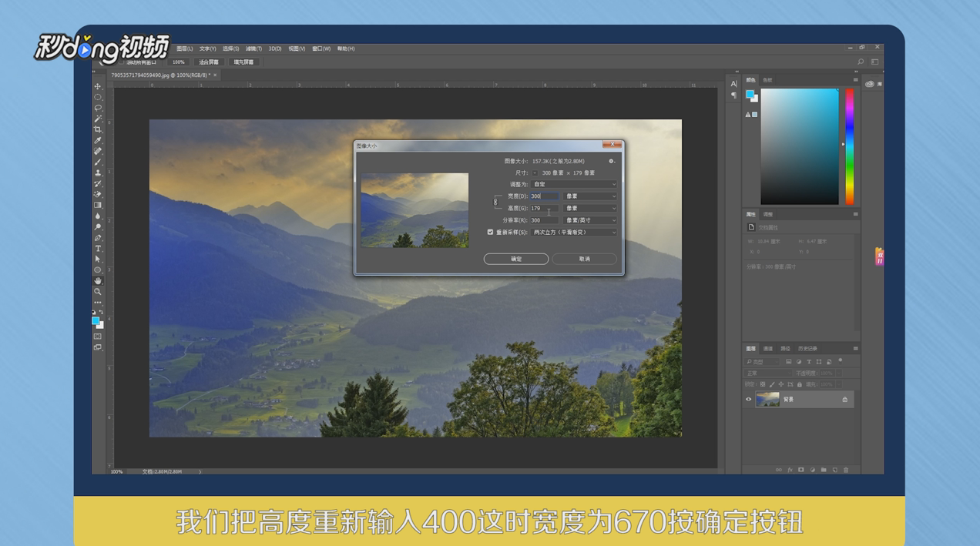This screenshot has height=546, width=980.
Task: Switch to the History (历史记录) tab
Action: point(807,349)
